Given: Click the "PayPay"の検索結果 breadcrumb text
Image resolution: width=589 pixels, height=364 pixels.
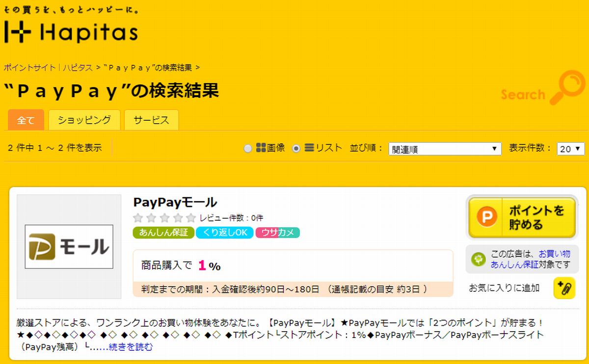Looking at the screenshot, I should click(149, 67).
